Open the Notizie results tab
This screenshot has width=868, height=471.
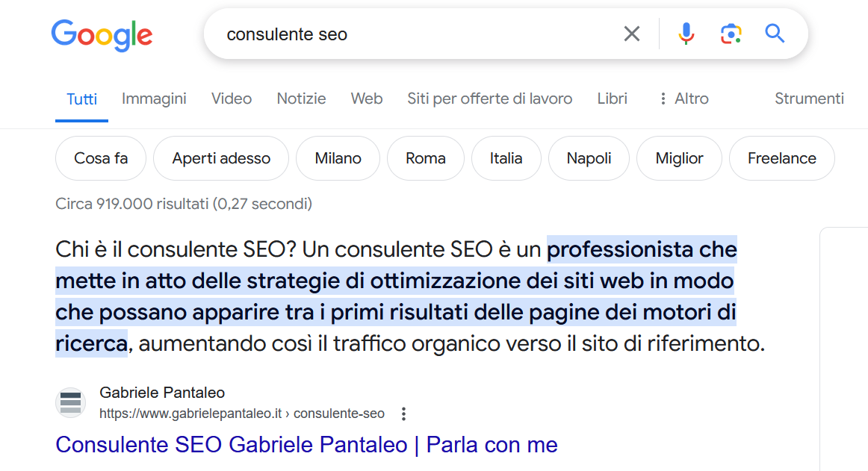coord(301,98)
